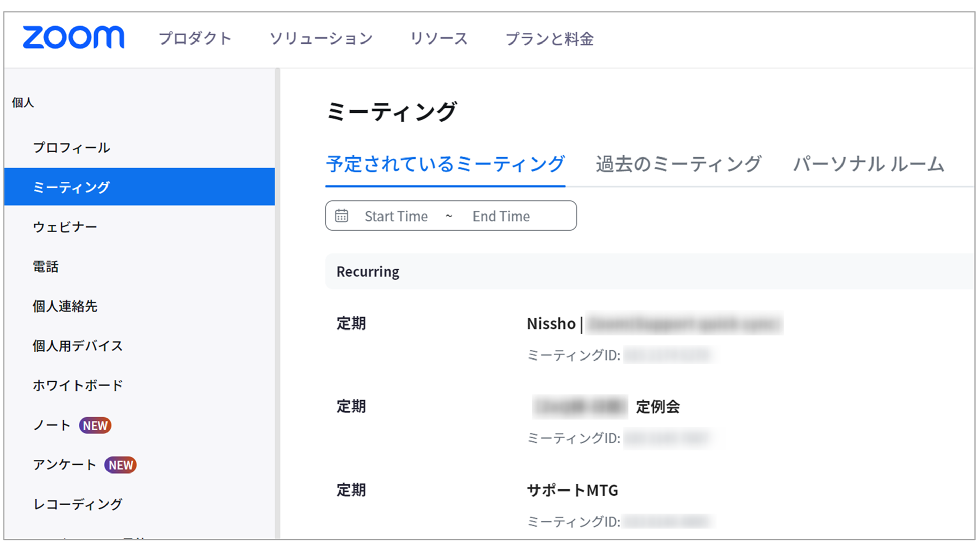This screenshot has height=545, width=980.
Task: Open the 定例会 recurring meeting
Action: 606,407
